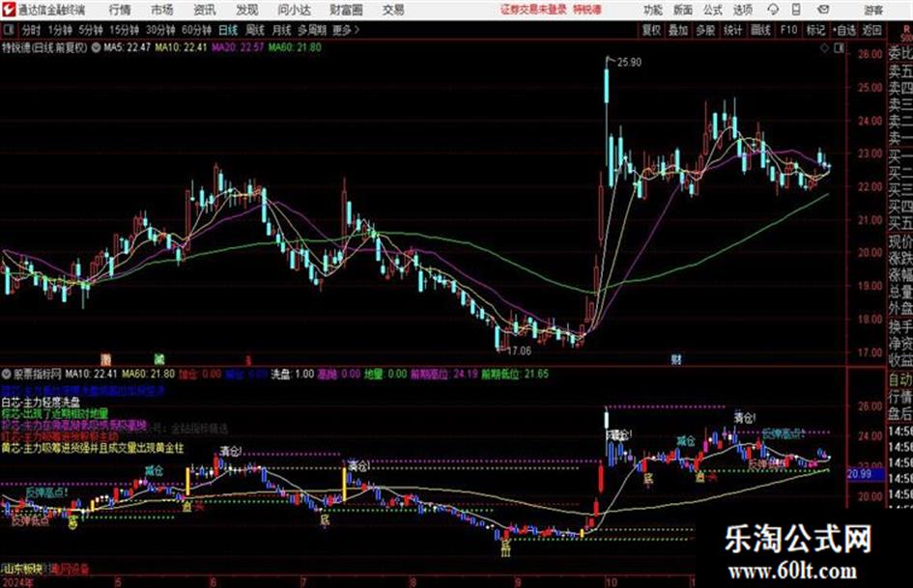Click the sidebar toggle icon beside the diamond
913x588 pixels.
tap(839, 48)
